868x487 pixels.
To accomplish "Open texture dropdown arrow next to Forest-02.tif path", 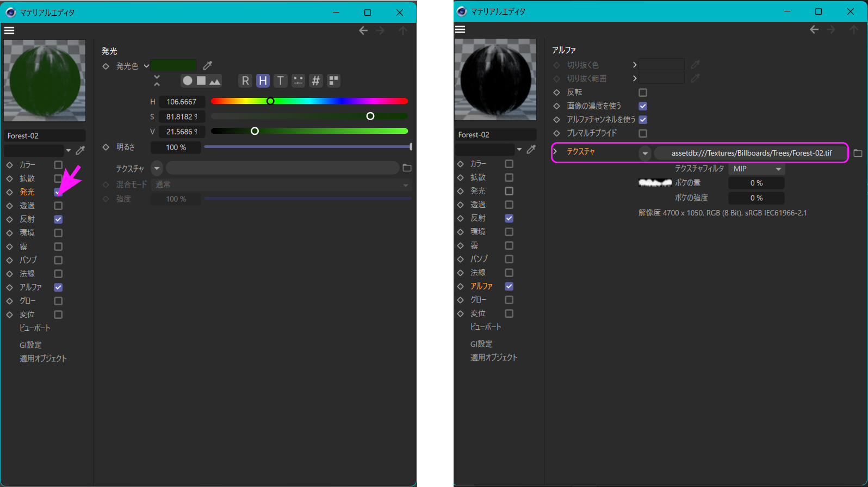I will (645, 153).
